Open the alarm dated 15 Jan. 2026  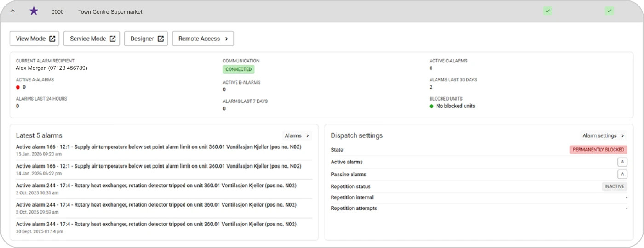point(158,147)
